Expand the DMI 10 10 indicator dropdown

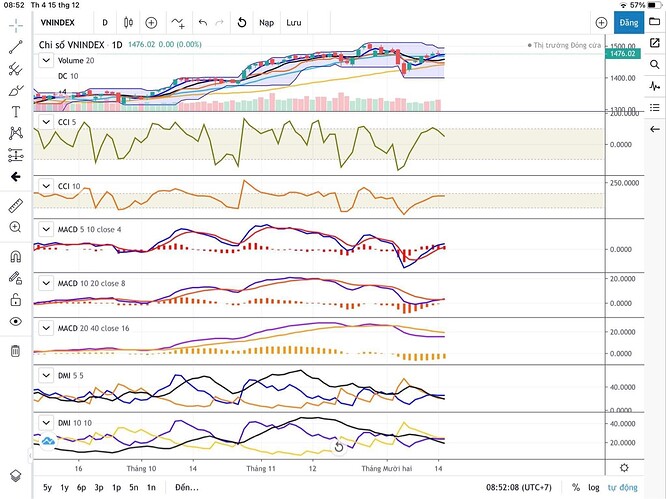46,423
